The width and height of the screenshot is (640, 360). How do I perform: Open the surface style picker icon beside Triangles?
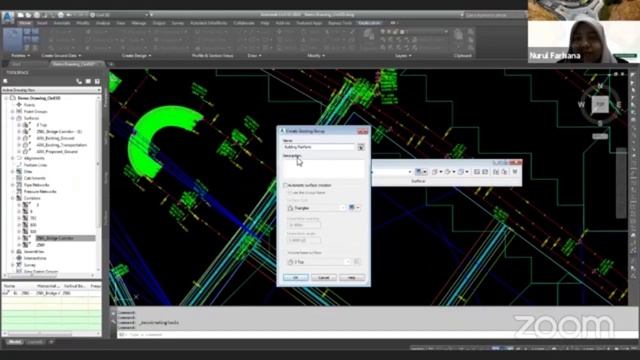pos(353,208)
